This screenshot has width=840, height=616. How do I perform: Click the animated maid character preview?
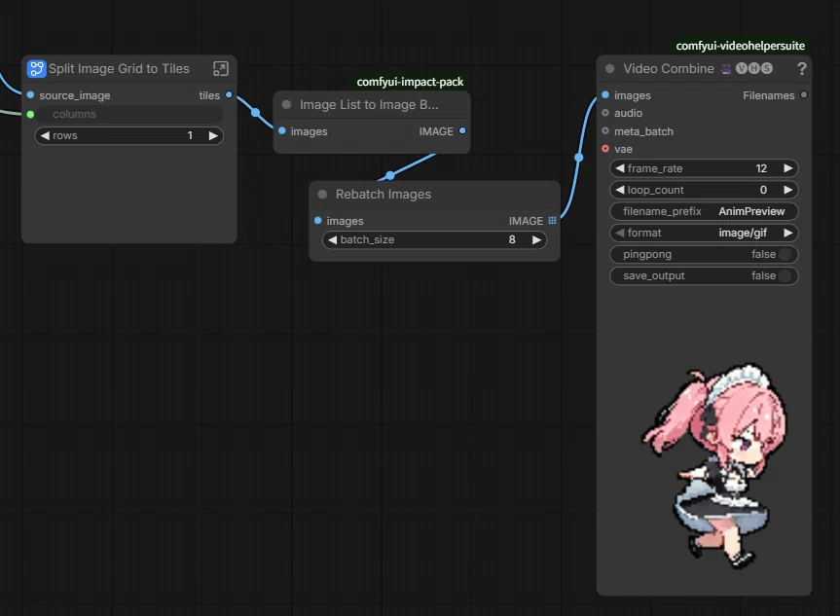pos(714,466)
